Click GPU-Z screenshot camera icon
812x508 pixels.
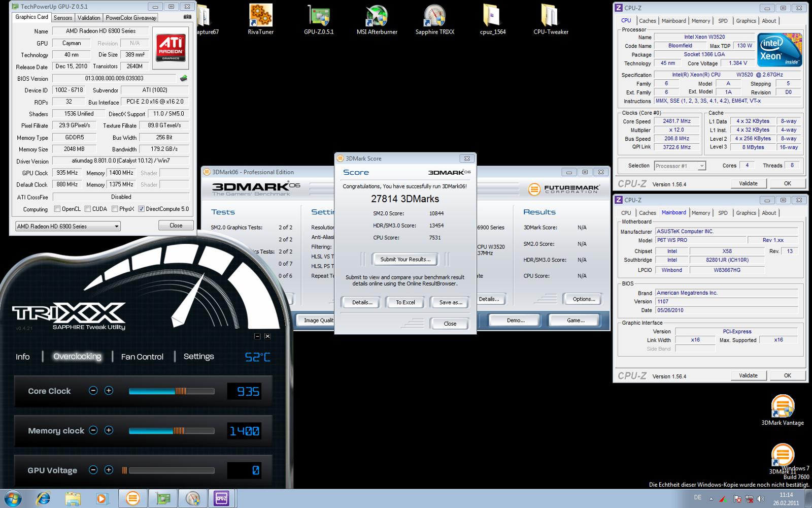tap(187, 17)
